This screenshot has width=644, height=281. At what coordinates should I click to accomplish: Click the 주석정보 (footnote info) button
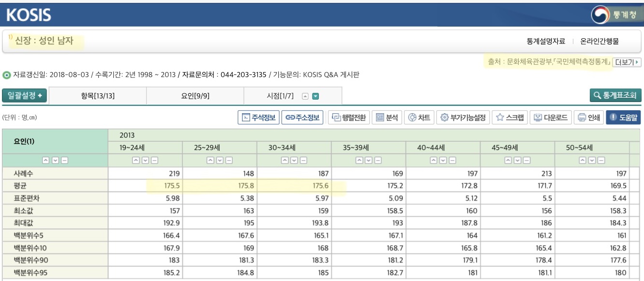click(x=258, y=118)
